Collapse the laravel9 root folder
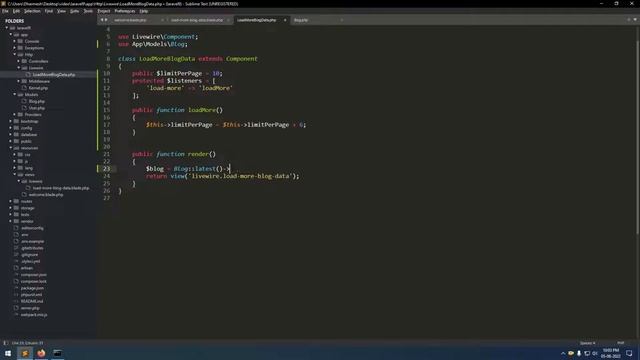 [x=7, y=28]
